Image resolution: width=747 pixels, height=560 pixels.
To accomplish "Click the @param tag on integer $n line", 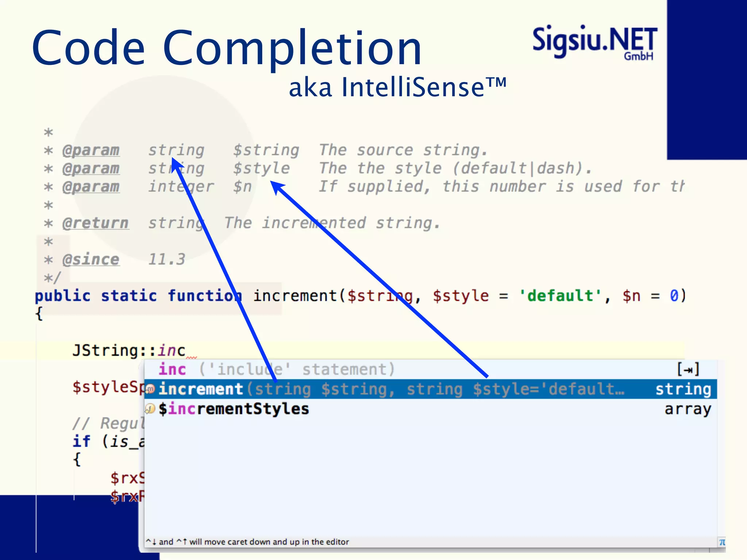I will [91, 187].
